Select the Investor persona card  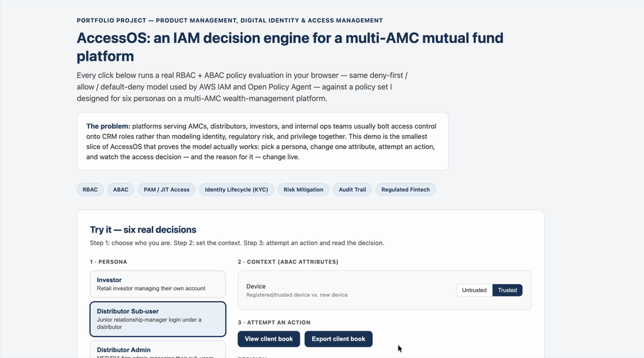click(158, 284)
